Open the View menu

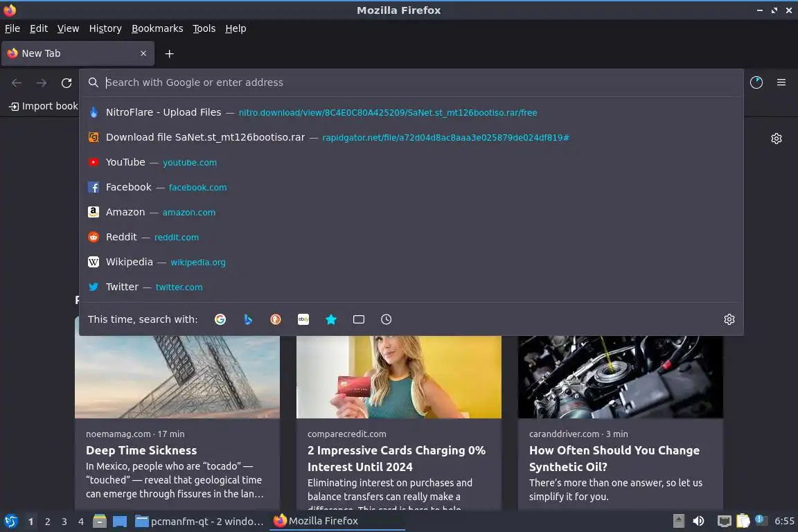click(x=68, y=28)
